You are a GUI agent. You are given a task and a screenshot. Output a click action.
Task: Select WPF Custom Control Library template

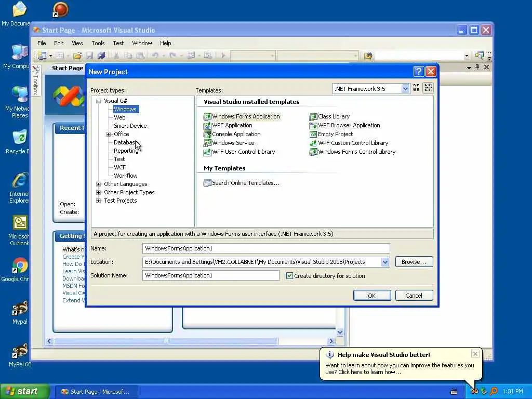click(x=349, y=143)
